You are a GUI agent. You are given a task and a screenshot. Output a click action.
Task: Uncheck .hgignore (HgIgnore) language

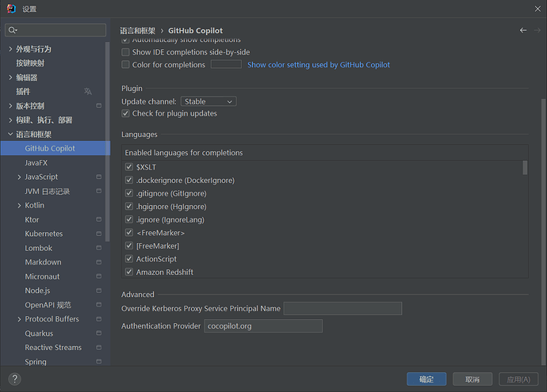pos(129,206)
